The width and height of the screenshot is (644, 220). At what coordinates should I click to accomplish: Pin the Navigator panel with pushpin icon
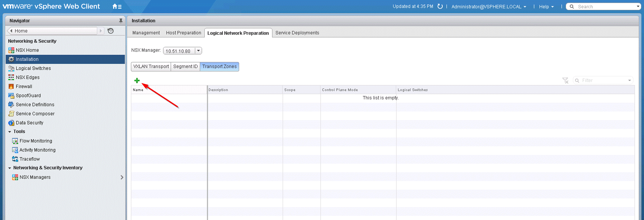point(121,21)
